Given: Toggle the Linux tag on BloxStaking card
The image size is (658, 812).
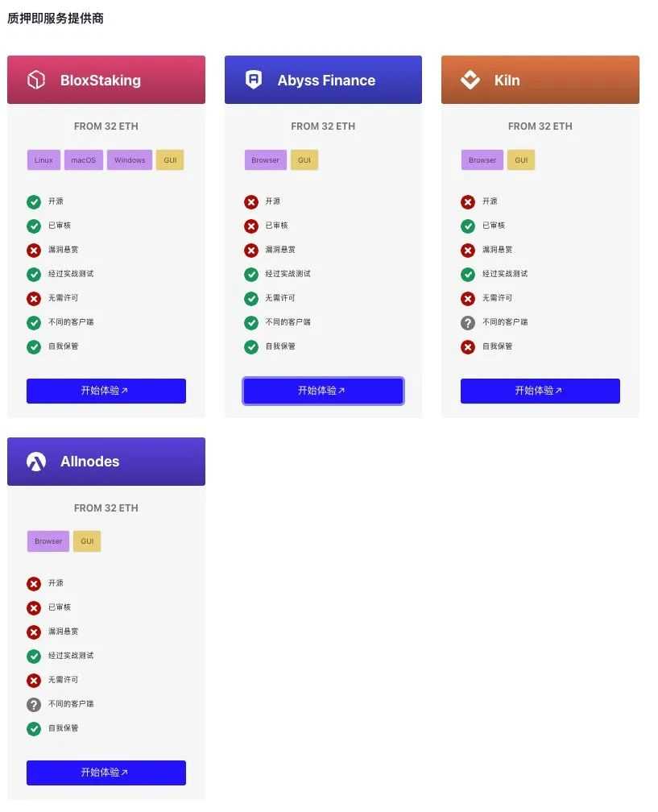Looking at the screenshot, I should click(43, 159).
